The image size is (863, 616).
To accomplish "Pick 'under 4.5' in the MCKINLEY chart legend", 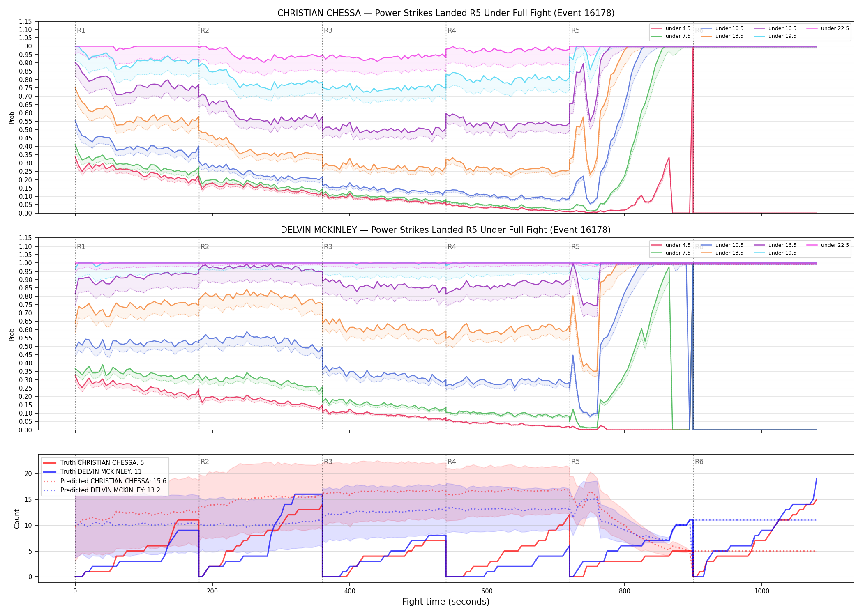I will click(x=671, y=245).
